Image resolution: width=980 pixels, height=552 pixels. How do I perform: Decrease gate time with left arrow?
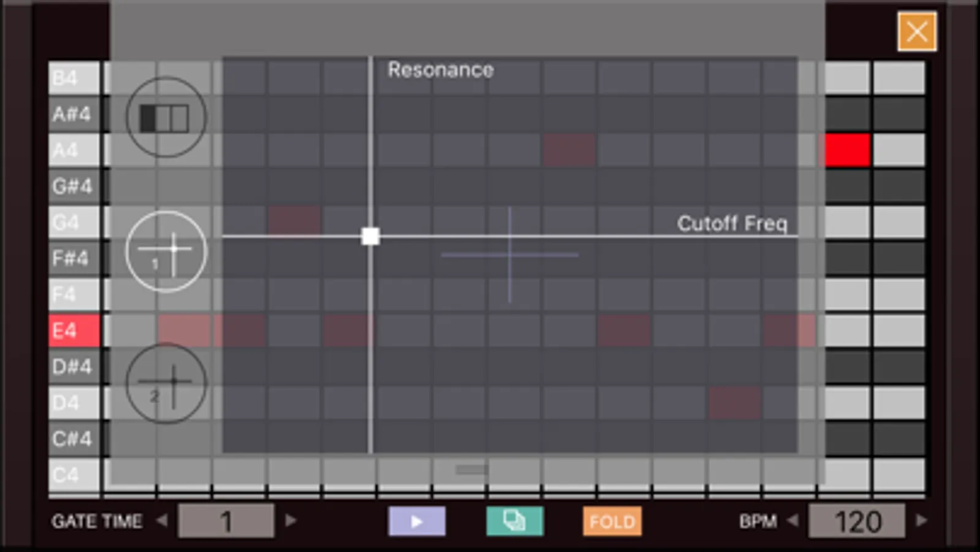pos(162,521)
